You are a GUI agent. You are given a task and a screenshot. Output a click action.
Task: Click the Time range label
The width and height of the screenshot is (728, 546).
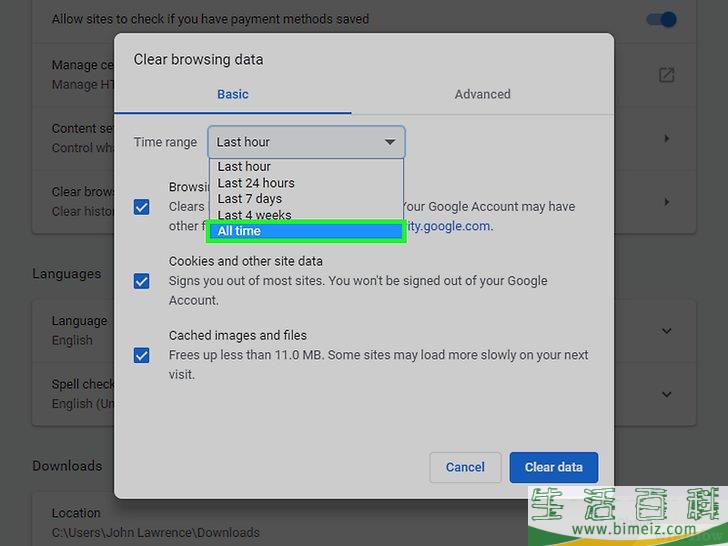[x=165, y=142]
